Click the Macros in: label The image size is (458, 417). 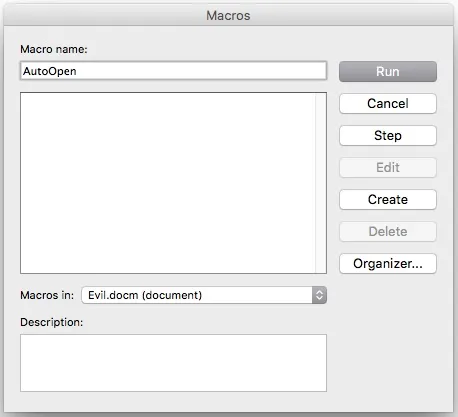[x=47, y=295]
